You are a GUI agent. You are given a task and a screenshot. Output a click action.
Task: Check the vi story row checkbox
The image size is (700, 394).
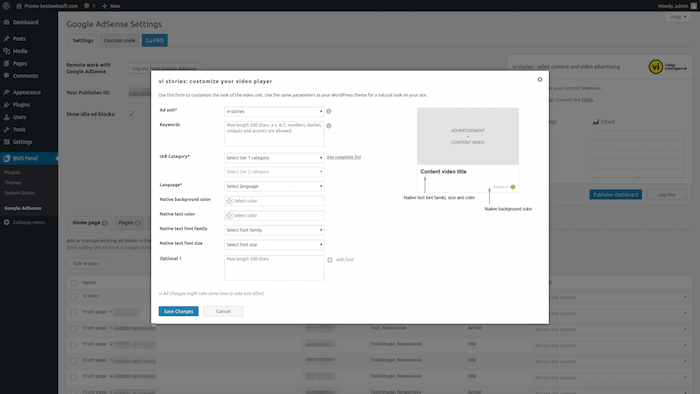pyautogui.click(x=74, y=296)
